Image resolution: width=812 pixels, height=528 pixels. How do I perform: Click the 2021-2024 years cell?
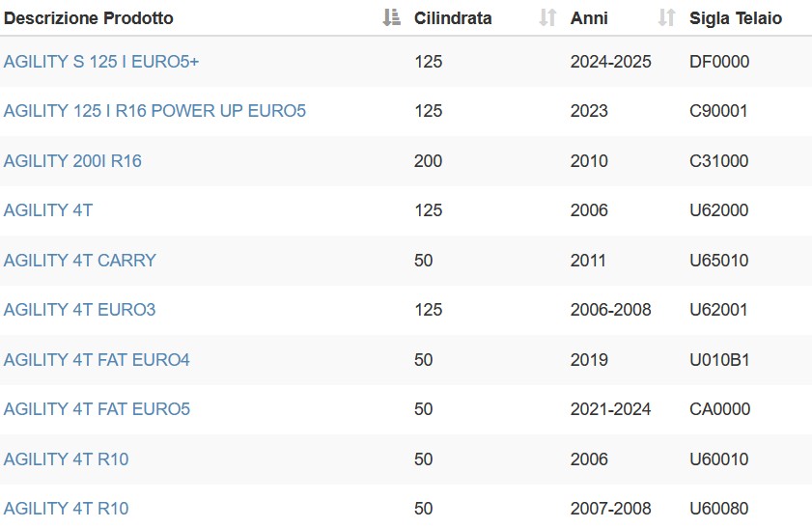(x=610, y=409)
